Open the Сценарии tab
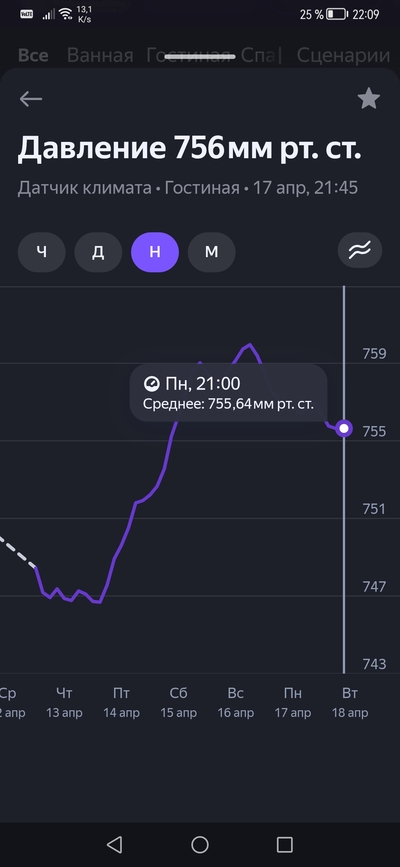The width and height of the screenshot is (400, 867). point(344,56)
